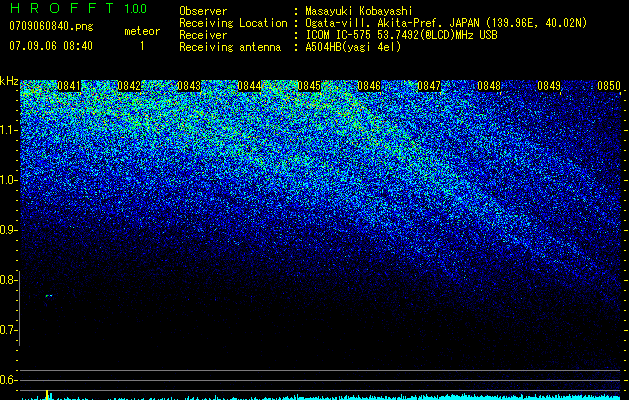Viewport: 629px width, 400px height.
Task: Click the 0843 time marker
Action: [189, 86]
